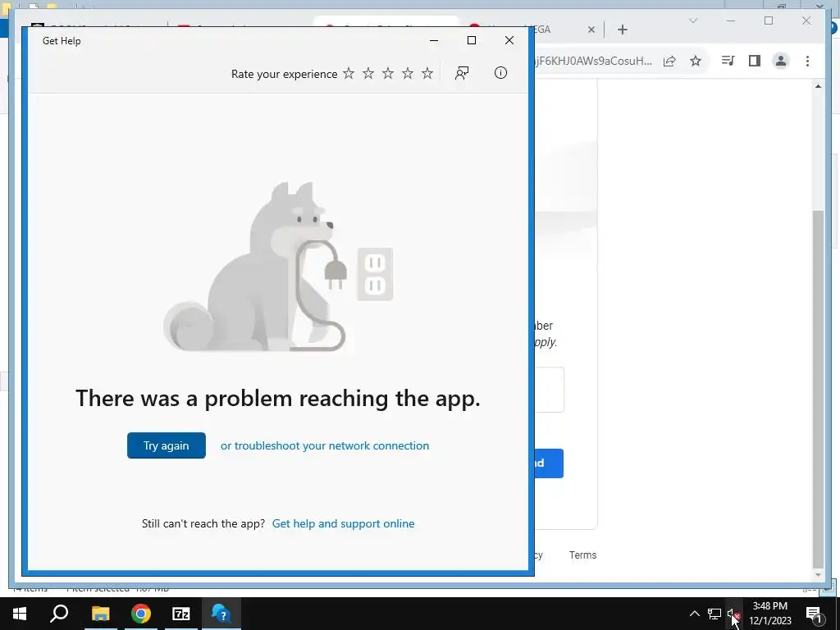Close the MEGA tab in Chrome

coord(591,30)
